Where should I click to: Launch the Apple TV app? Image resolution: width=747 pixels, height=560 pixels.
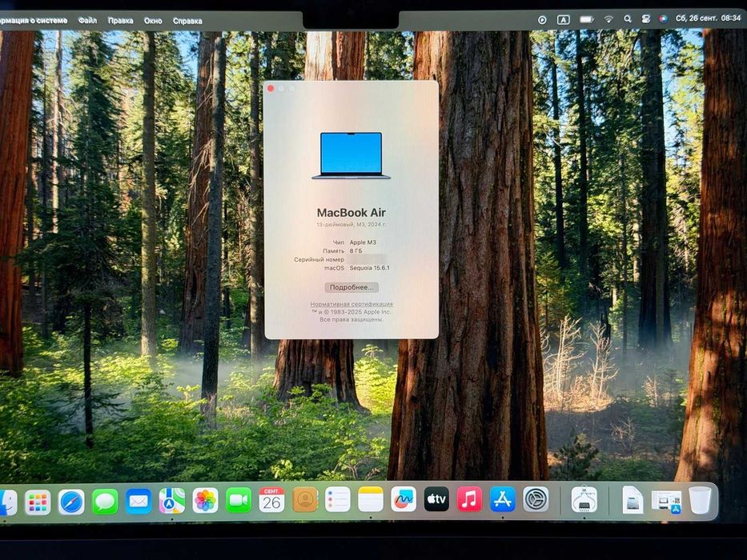(x=436, y=499)
